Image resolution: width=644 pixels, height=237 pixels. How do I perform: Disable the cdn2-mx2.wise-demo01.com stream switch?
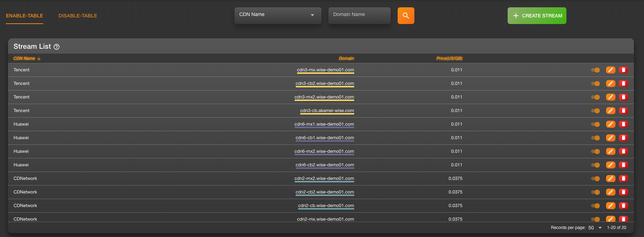click(595, 179)
